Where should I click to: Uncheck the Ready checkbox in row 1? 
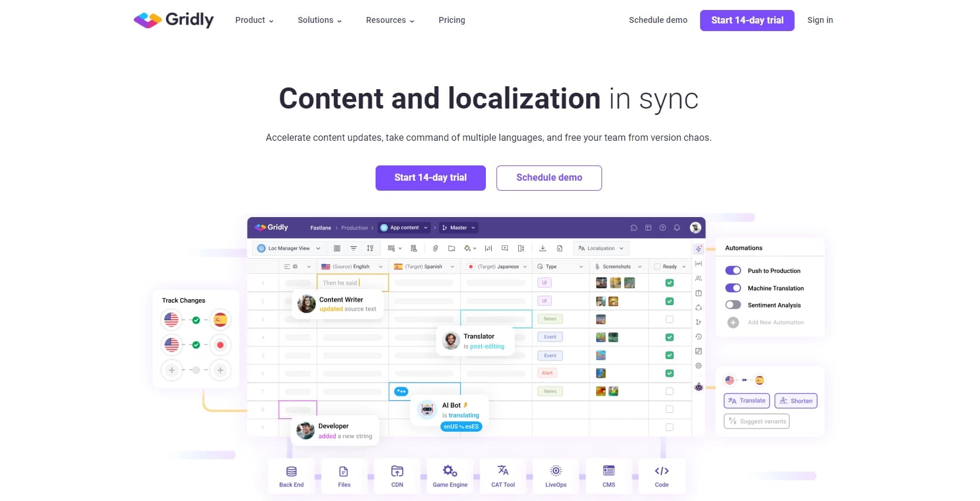coord(670,283)
